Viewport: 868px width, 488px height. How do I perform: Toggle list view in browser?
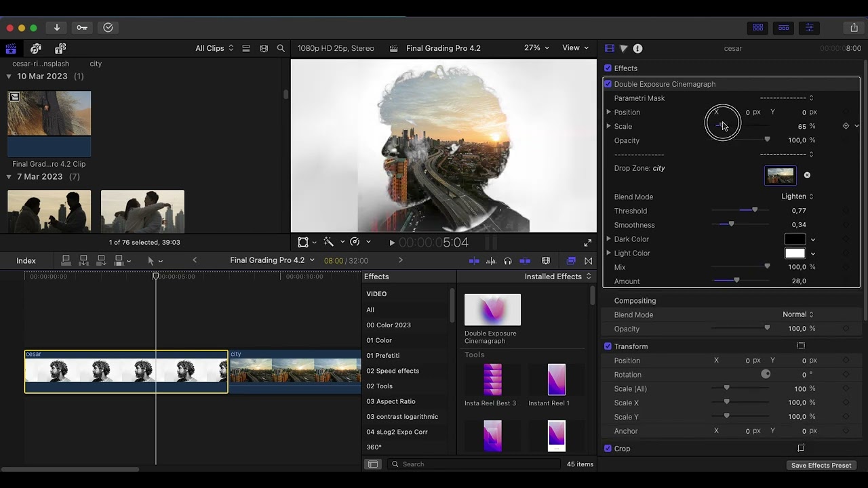click(246, 48)
